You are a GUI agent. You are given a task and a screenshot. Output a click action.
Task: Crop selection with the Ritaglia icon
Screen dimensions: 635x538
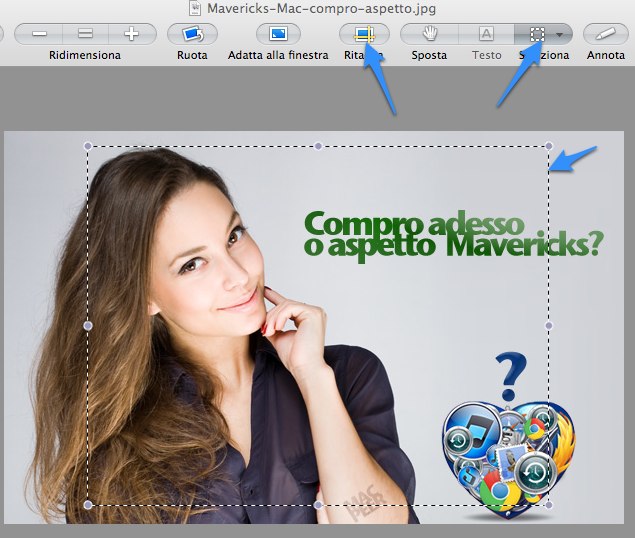click(364, 34)
